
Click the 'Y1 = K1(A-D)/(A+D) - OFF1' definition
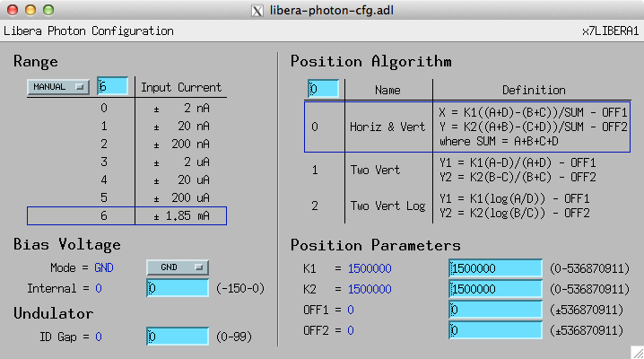click(518, 162)
